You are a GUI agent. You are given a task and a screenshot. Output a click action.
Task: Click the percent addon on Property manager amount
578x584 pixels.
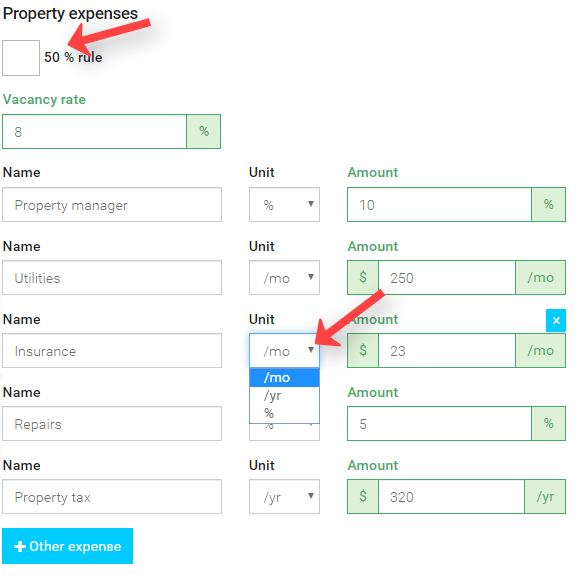tap(548, 204)
